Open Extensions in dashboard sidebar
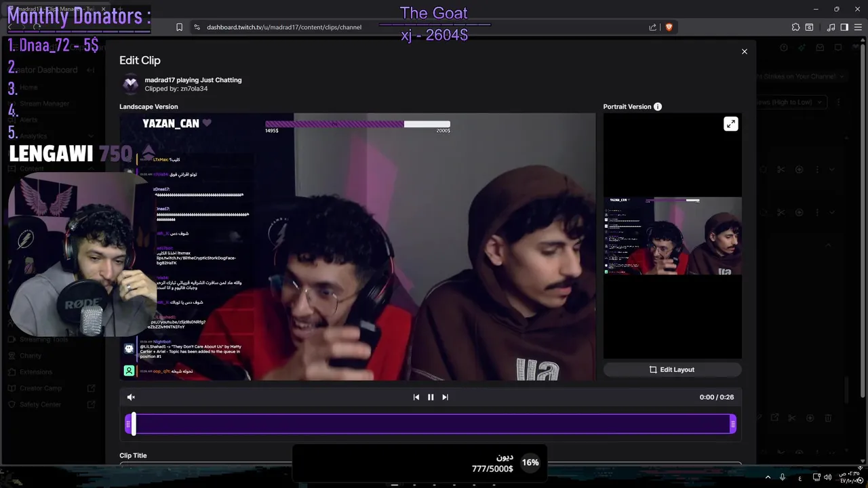868x488 pixels. point(36,372)
